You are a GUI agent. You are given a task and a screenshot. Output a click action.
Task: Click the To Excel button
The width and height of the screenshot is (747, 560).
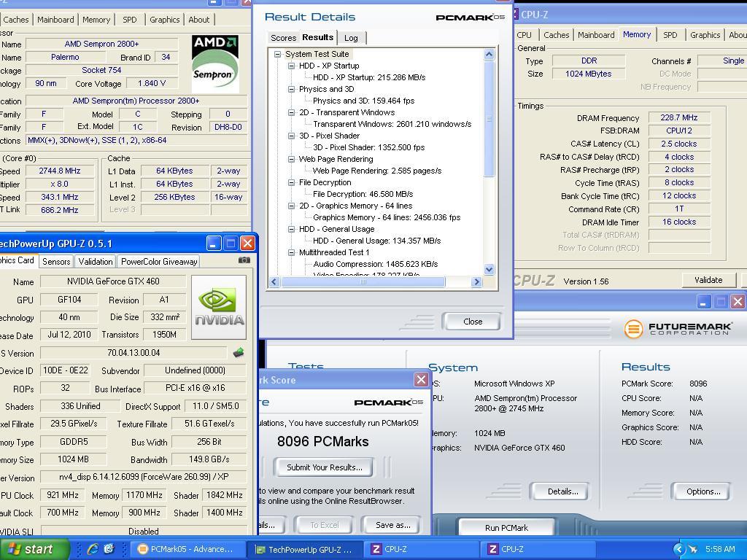point(325,525)
